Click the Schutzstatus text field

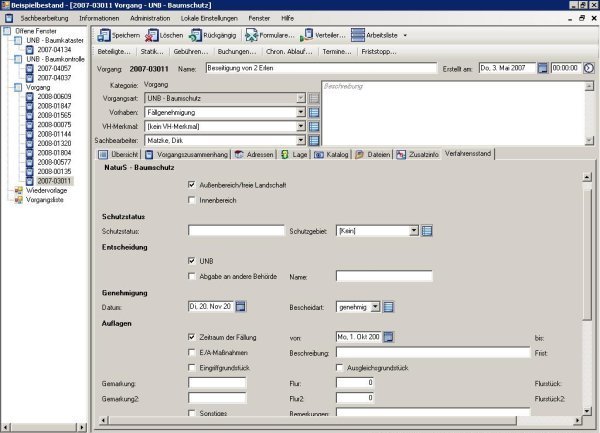point(236,231)
